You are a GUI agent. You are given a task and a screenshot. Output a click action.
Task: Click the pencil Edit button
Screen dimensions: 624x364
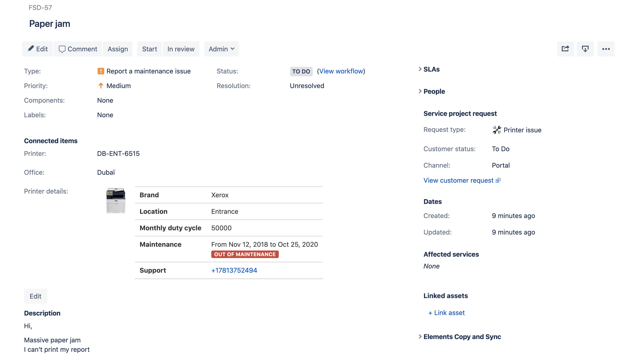(38, 49)
